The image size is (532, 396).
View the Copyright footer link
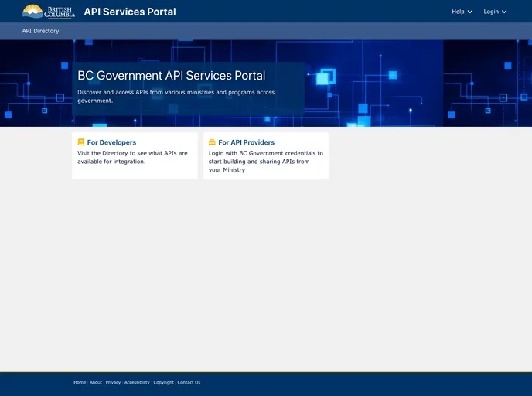pyautogui.click(x=163, y=382)
